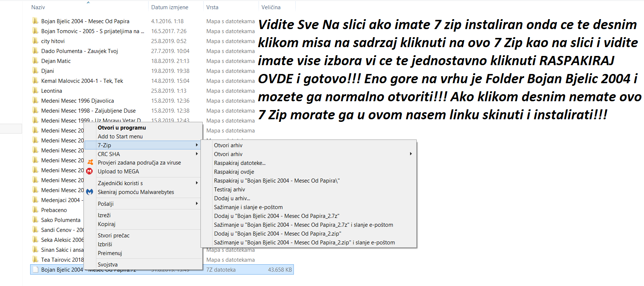The width and height of the screenshot is (644, 286).
Task: Select the Dejan Matic folder icon
Action: 35,61
